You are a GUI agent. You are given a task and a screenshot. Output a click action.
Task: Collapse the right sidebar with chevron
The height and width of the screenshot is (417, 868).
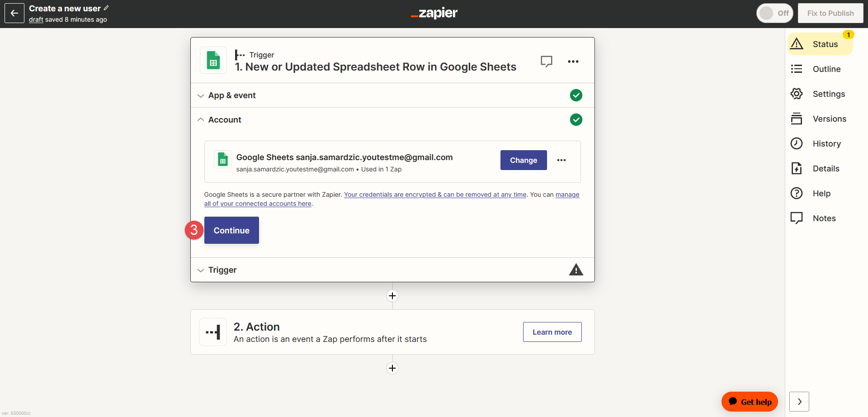(x=799, y=402)
